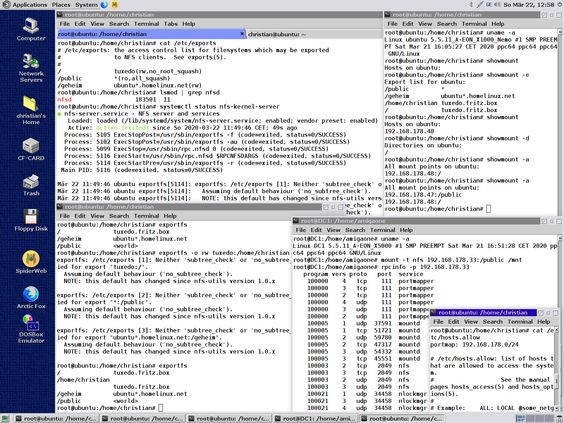Image resolution: width=564 pixels, height=423 pixels.
Task: Click the web browser launcher in top panel
Action: 104,5
